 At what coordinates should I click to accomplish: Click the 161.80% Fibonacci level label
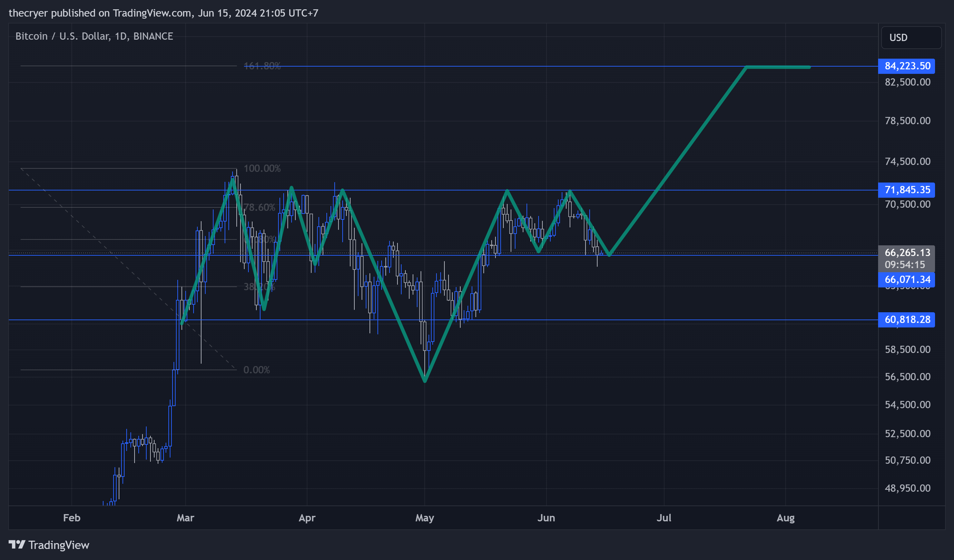pyautogui.click(x=262, y=66)
